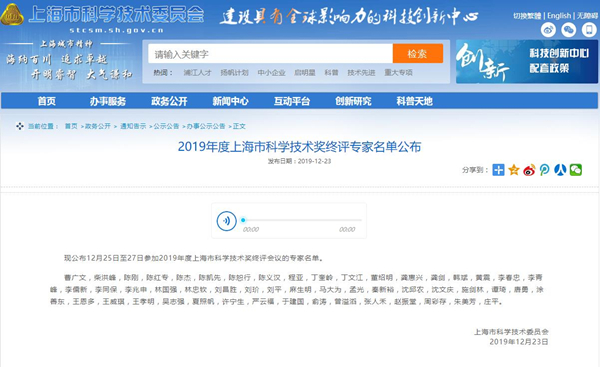Image resolution: width=600 pixels, height=367 pixels.
Task: Click the orange 检索 search button
Action: (x=418, y=54)
